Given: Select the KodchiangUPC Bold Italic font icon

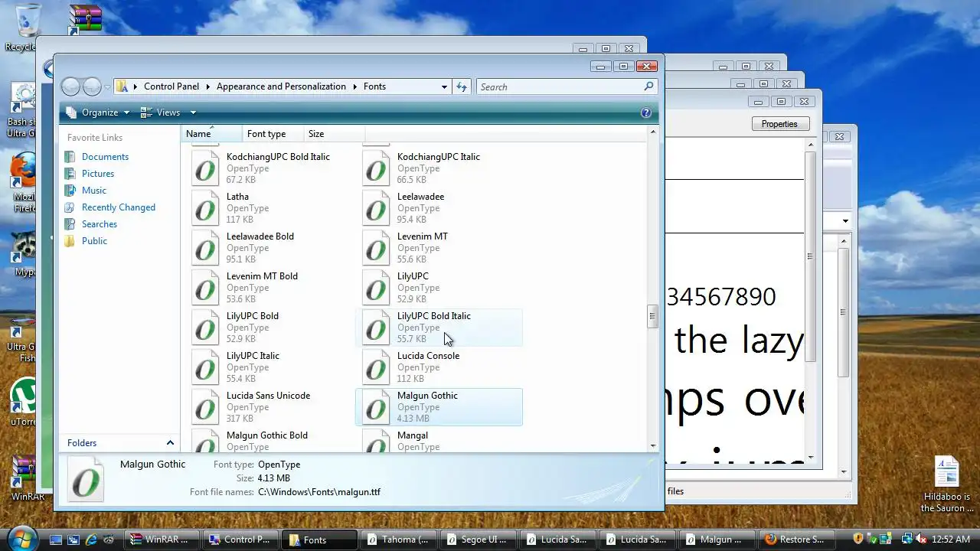Looking at the screenshot, I should (x=205, y=168).
